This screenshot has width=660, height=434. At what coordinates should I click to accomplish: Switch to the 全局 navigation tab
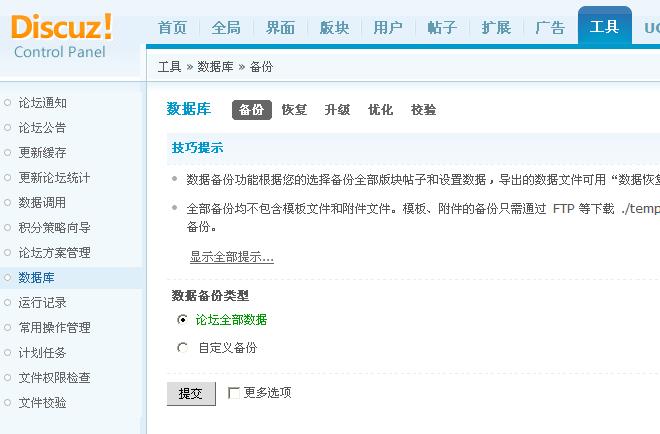[226, 28]
